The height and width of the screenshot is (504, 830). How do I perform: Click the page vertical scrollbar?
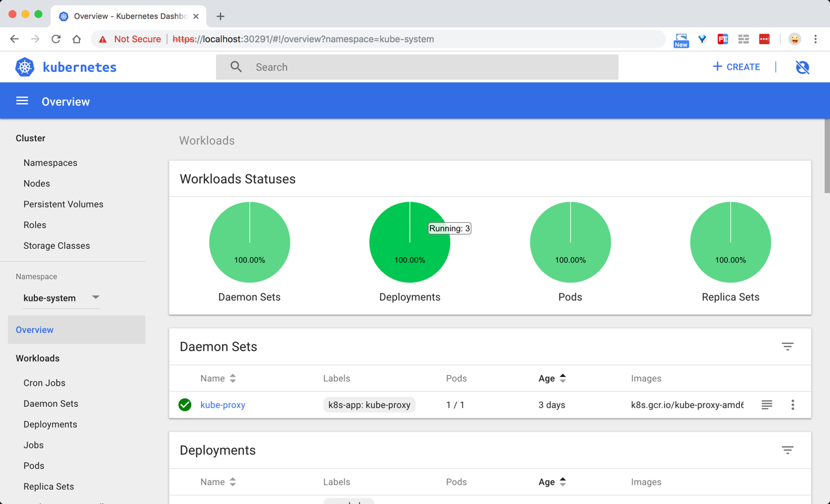click(x=827, y=155)
